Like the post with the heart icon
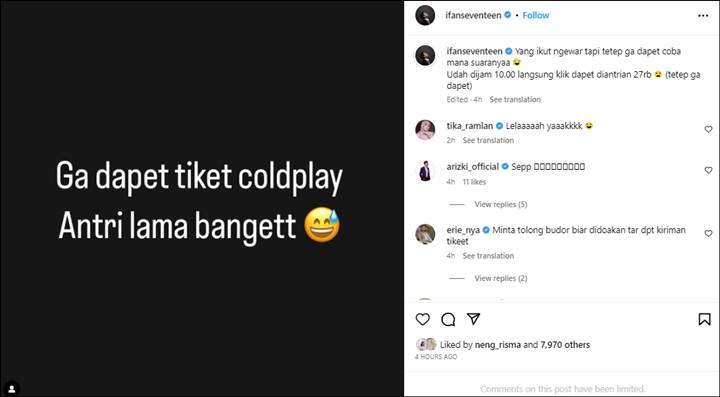Screen dimensions: 720x397 pos(422,319)
